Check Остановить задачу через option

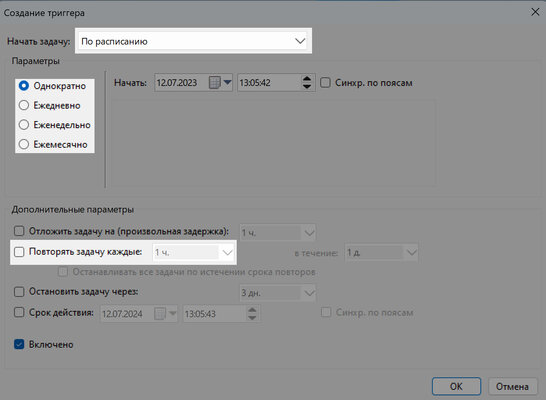point(19,291)
